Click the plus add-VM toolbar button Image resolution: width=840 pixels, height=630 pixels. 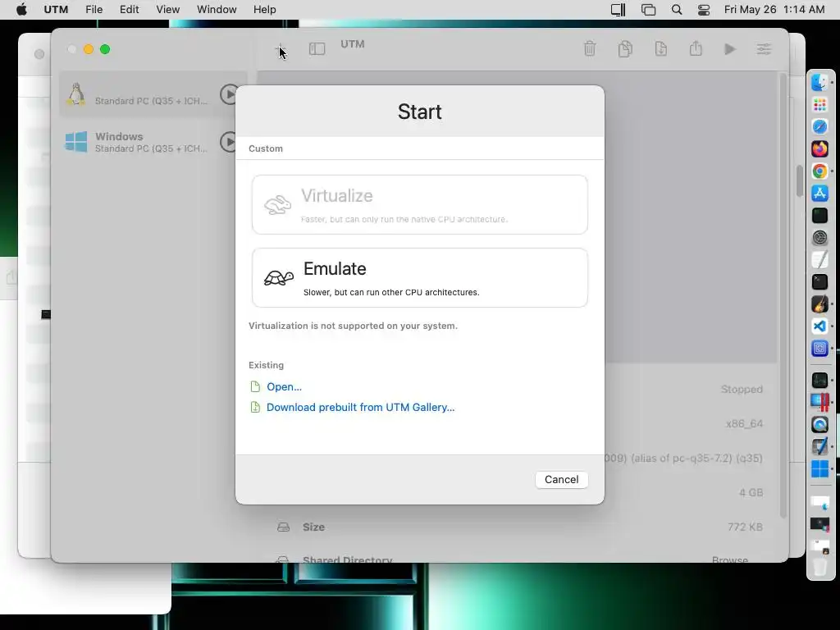[x=281, y=49]
